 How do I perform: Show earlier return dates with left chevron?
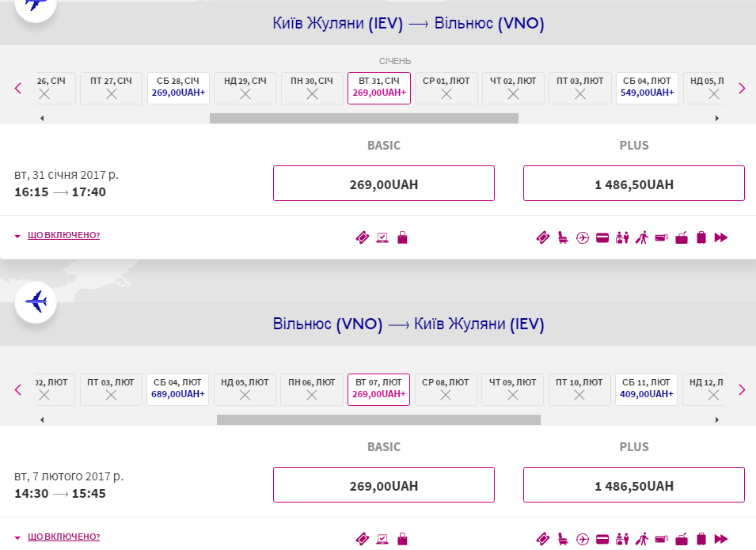point(18,389)
